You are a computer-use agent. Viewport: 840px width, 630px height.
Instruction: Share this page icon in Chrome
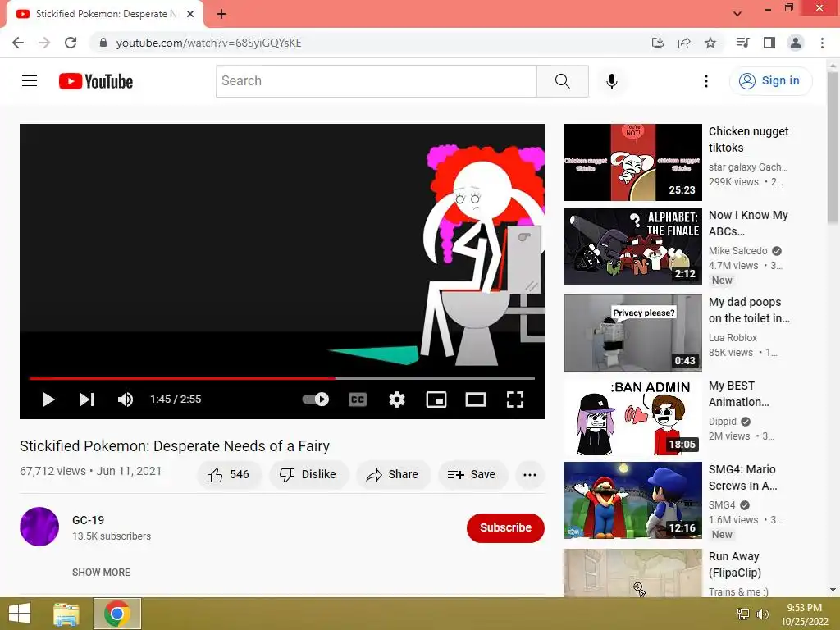coord(684,43)
